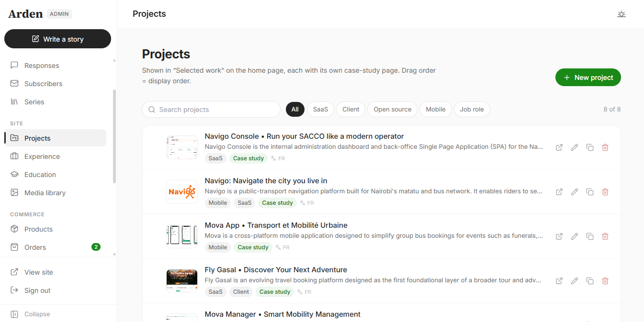Click the Media library image icon
Viewport: 644px width, 322px height.
14,192
